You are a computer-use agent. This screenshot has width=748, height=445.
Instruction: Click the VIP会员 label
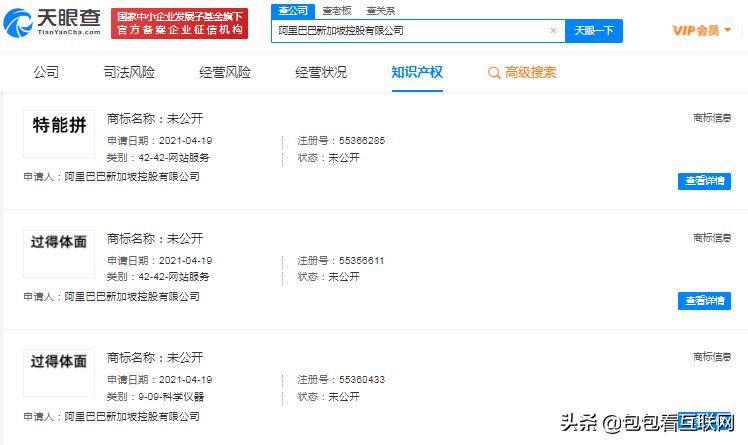click(x=696, y=31)
